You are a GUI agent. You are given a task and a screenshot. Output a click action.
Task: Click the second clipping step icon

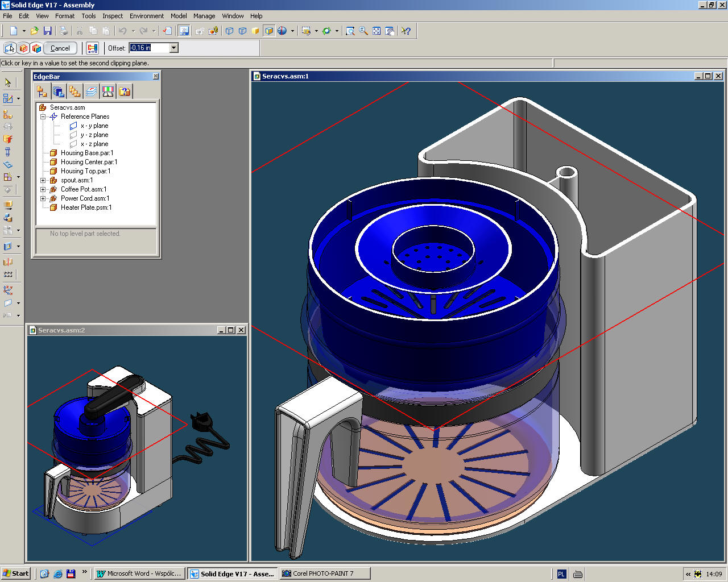pos(23,48)
